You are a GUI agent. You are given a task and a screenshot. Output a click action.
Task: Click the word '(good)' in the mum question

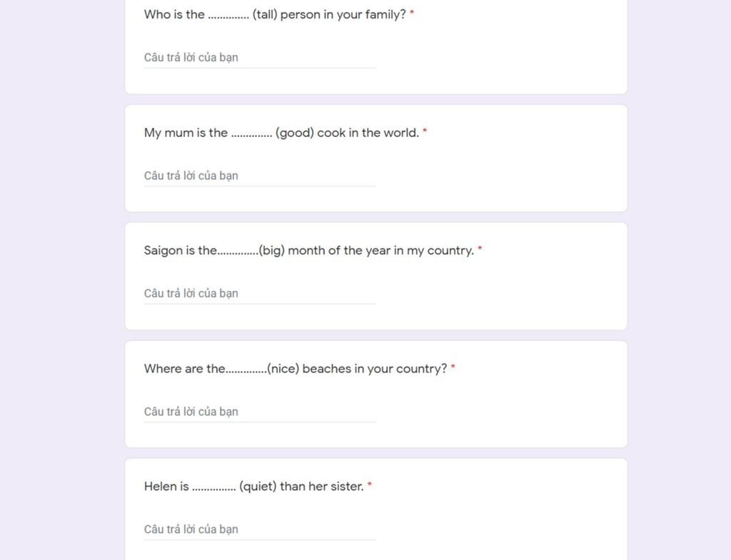coord(295,133)
